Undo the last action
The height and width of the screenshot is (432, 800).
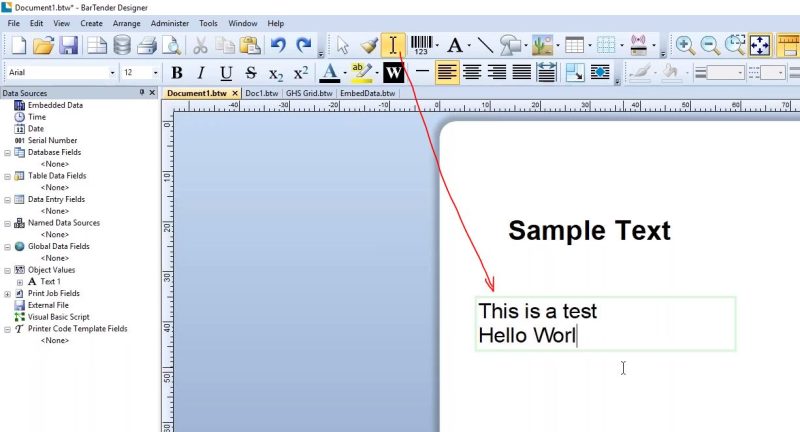[x=278, y=45]
